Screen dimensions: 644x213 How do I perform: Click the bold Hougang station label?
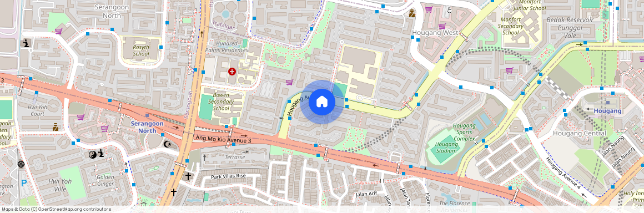tap(607, 111)
